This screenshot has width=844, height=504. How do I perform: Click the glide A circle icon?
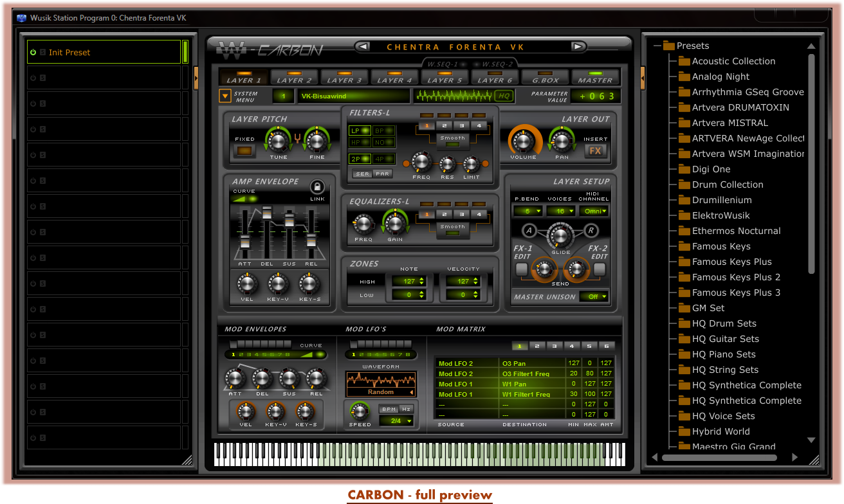pyautogui.click(x=529, y=231)
